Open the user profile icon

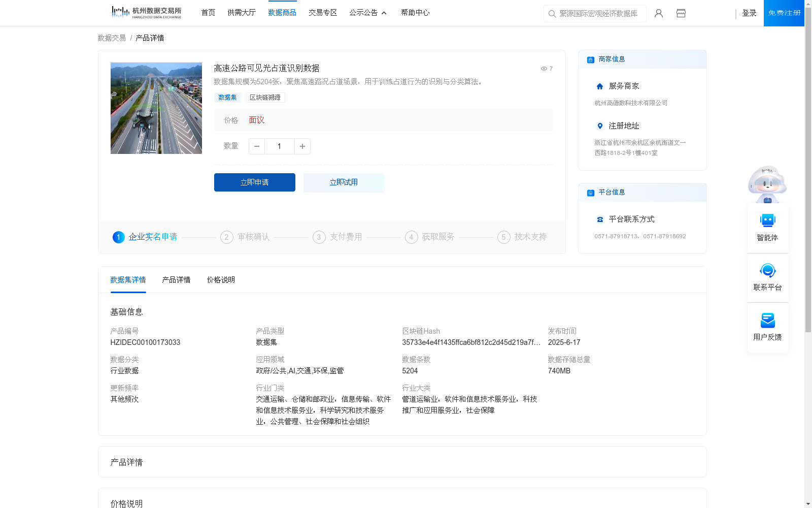pyautogui.click(x=659, y=13)
